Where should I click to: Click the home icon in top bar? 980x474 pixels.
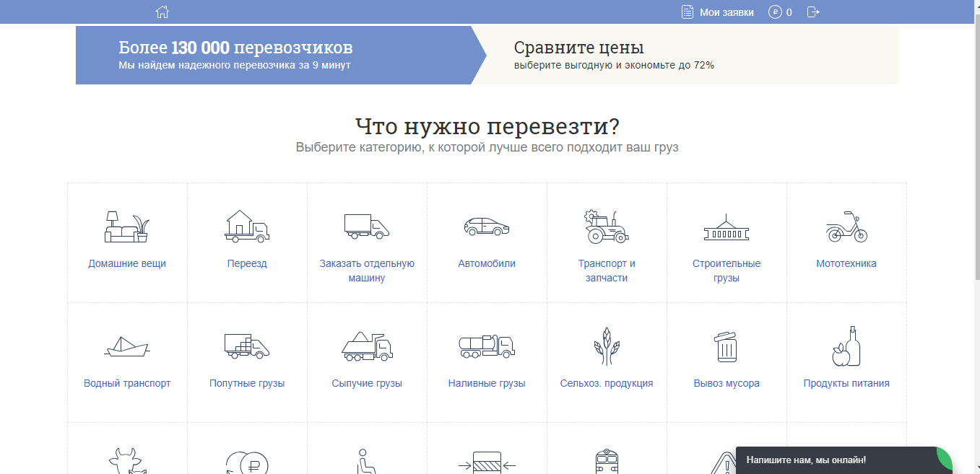(x=162, y=12)
